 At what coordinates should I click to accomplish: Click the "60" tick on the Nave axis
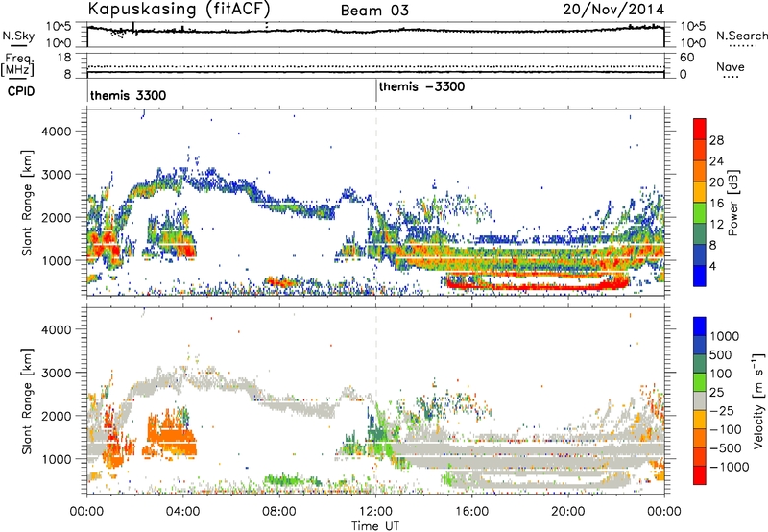(x=686, y=58)
